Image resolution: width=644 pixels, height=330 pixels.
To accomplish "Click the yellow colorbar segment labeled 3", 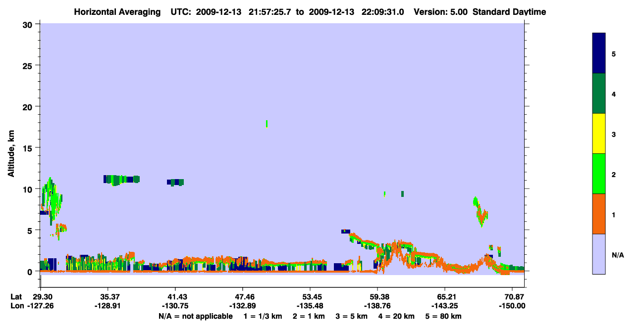I will pos(599,134).
